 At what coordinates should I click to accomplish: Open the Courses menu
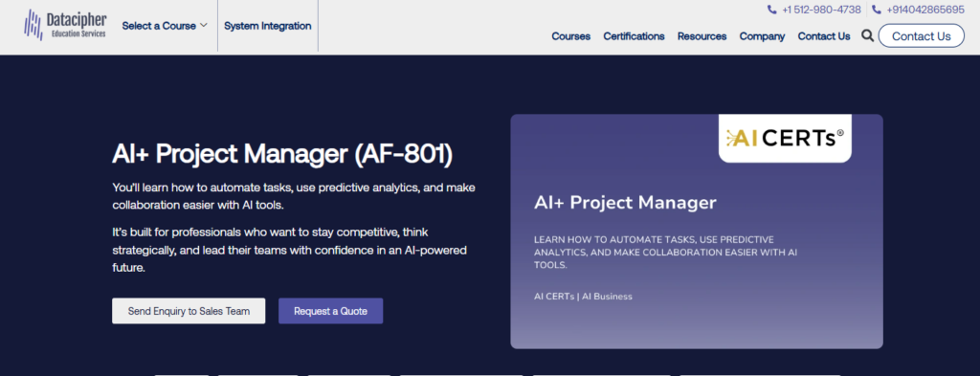(x=570, y=36)
